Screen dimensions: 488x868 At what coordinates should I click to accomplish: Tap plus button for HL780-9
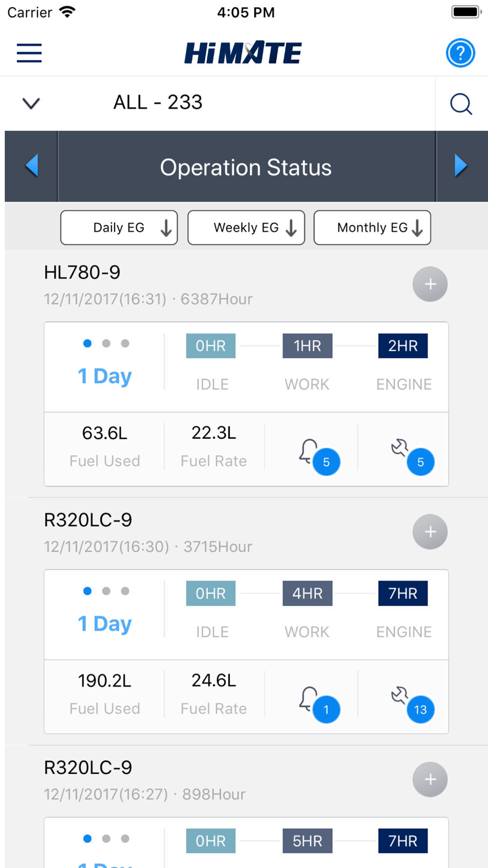tap(430, 284)
